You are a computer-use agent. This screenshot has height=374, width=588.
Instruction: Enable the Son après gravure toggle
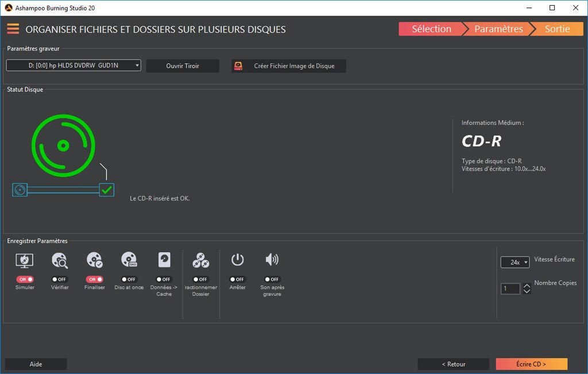(x=272, y=279)
